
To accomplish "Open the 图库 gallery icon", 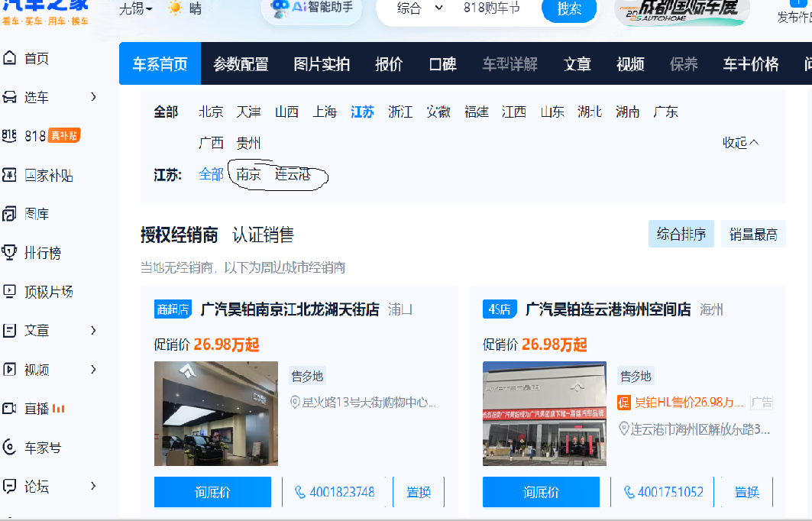I will (9, 213).
